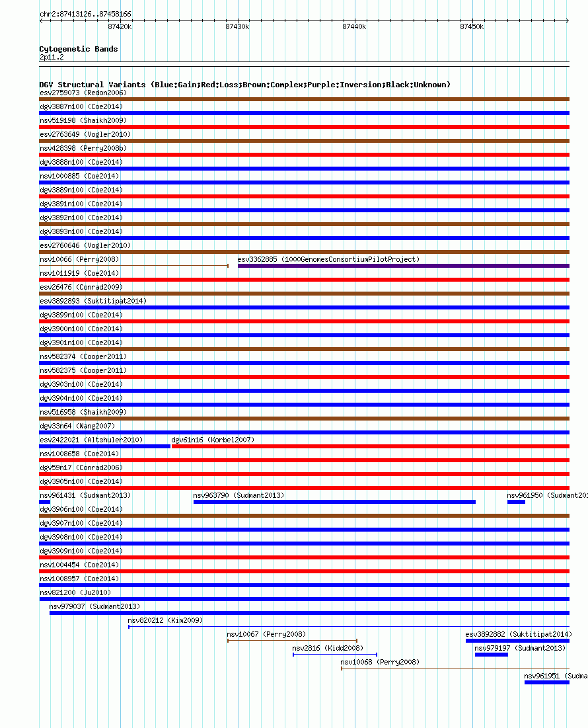This screenshot has width=588, height=728.
Task: Open nsv1011919 (Coe2014) label
Action: pyautogui.click(x=79, y=274)
